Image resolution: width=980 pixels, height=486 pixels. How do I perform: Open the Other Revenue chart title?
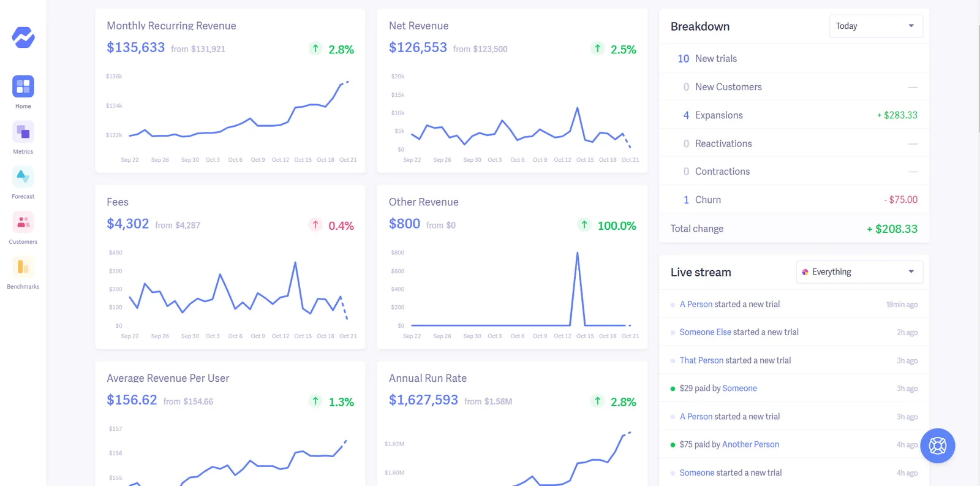424,202
